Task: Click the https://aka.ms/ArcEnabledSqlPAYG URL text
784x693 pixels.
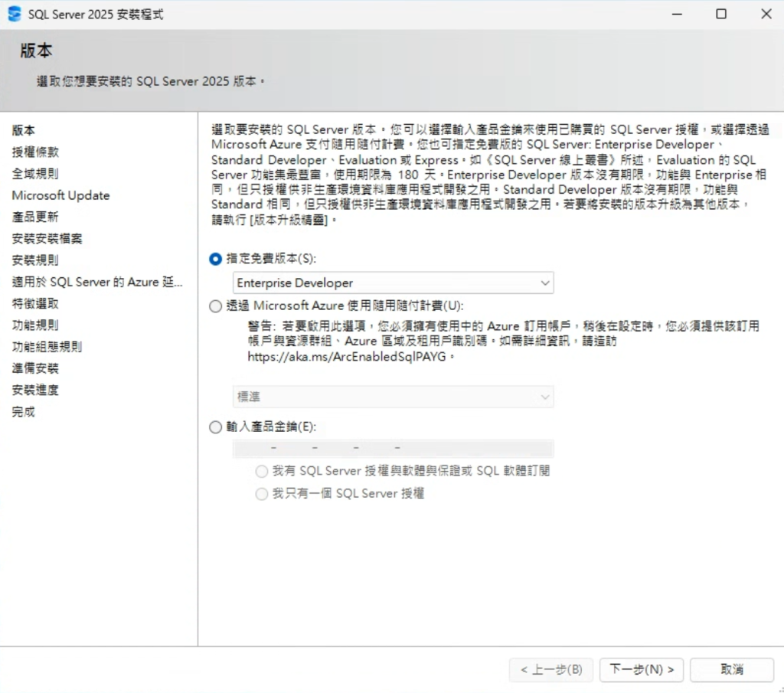Action: pyautogui.click(x=347, y=357)
